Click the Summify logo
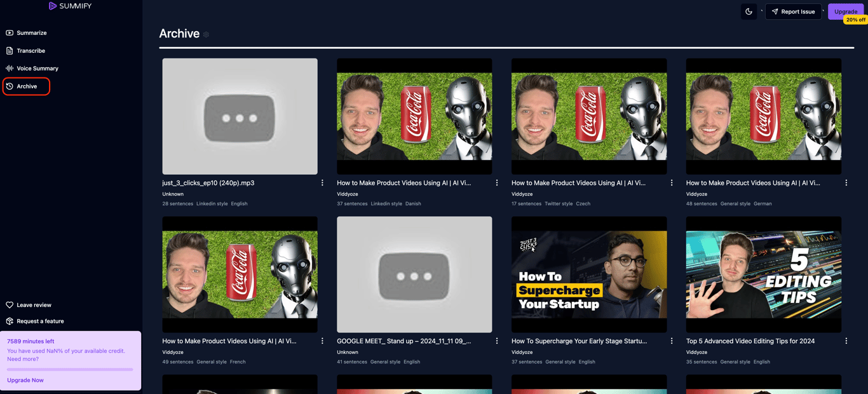This screenshot has height=394, width=868. click(x=70, y=6)
